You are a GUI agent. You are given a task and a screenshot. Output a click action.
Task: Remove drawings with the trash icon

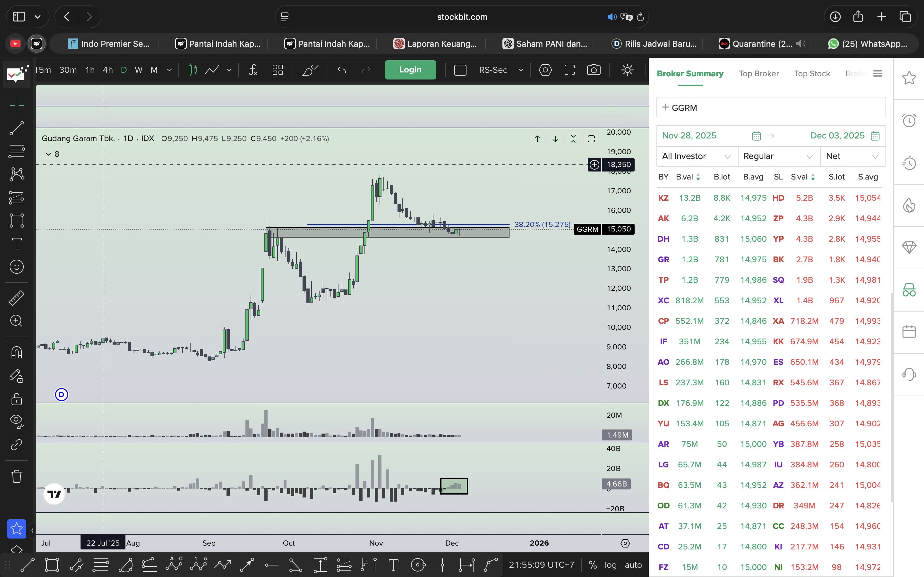coord(16,476)
